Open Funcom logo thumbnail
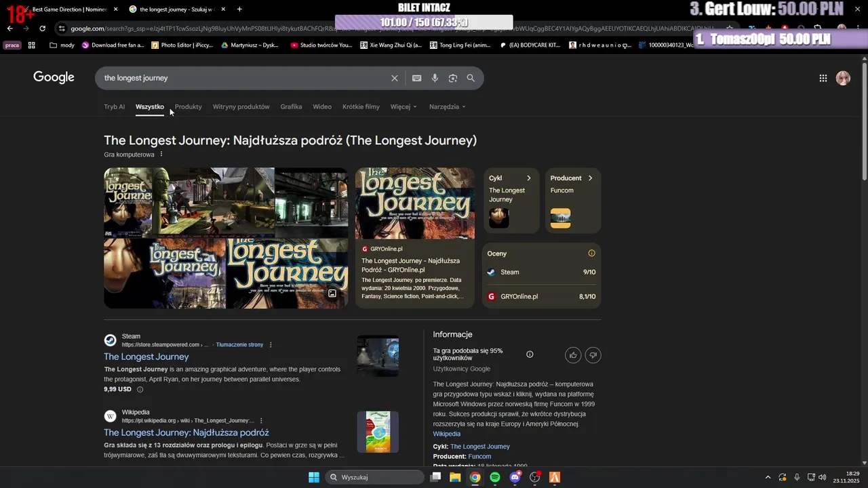This screenshot has width=868, height=488. pyautogui.click(x=560, y=218)
